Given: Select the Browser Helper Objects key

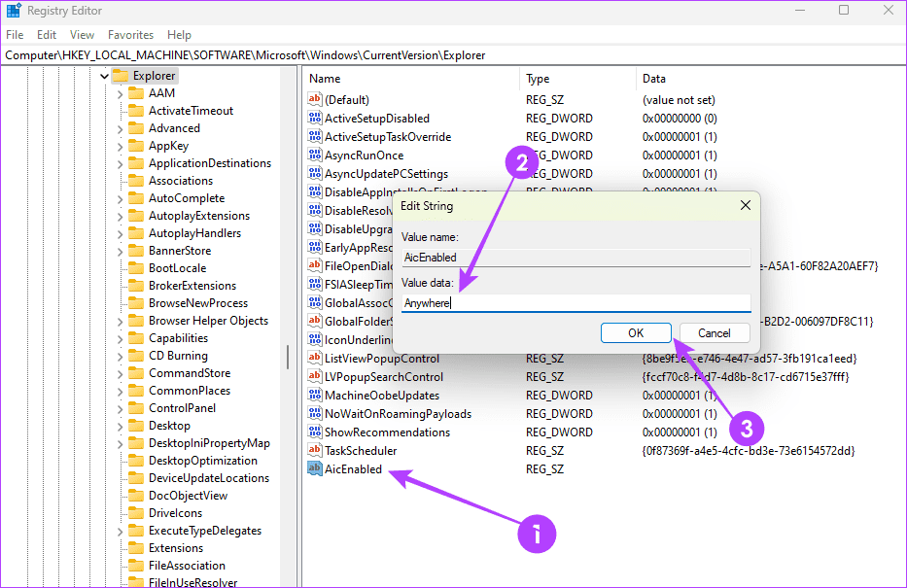Looking at the screenshot, I should pos(208,321).
